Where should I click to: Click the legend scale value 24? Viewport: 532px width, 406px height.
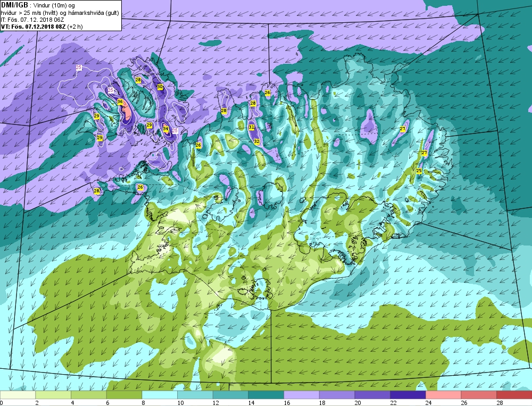tap(429, 403)
